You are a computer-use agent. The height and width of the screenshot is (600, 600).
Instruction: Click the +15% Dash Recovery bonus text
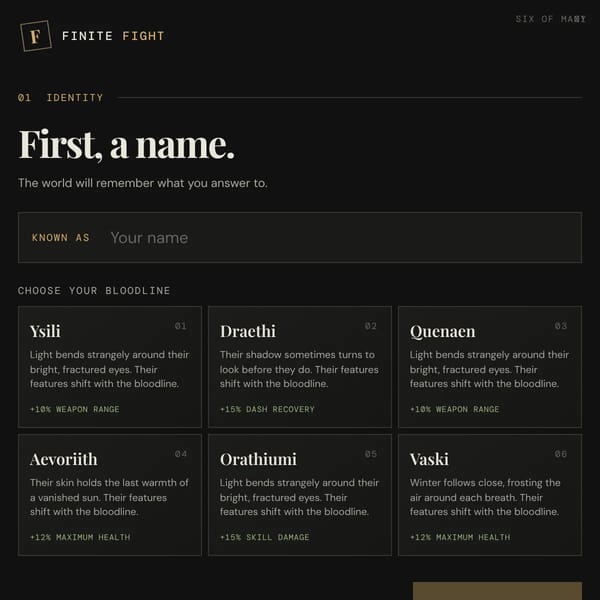click(267, 409)
